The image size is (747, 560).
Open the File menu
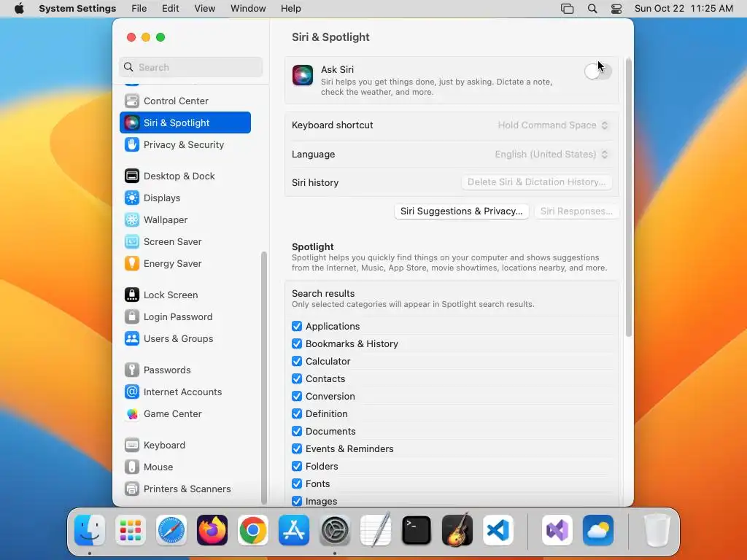[x=139, y=9]
